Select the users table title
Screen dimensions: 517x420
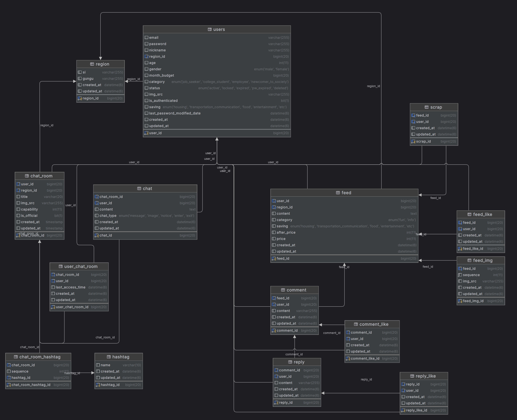pyautogui.click(x=219, y=29)
